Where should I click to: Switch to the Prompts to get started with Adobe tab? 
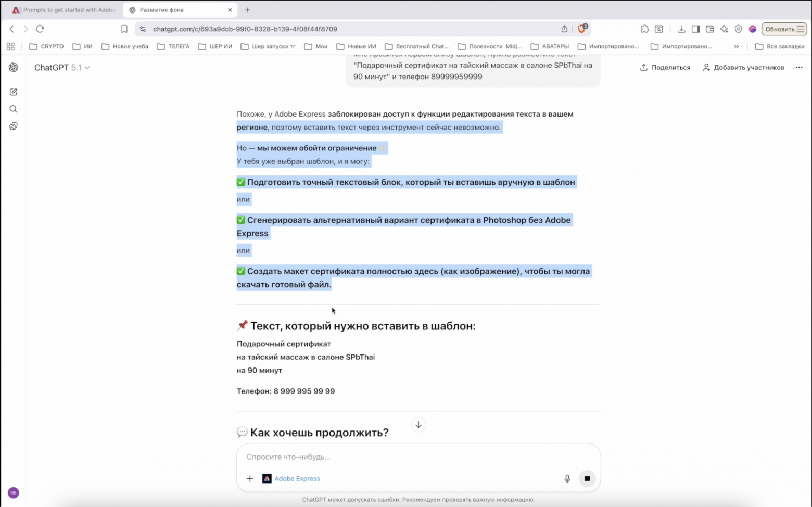[x=64, y=10]
